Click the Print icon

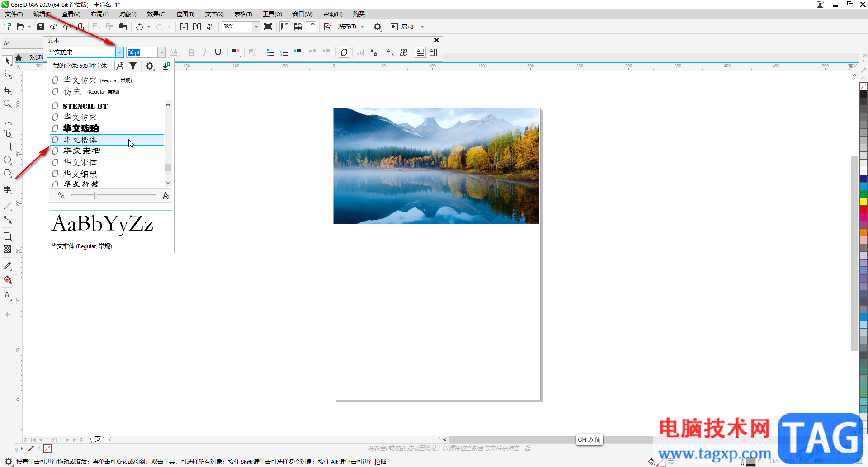pyautogui.click(x=80, y=27)
